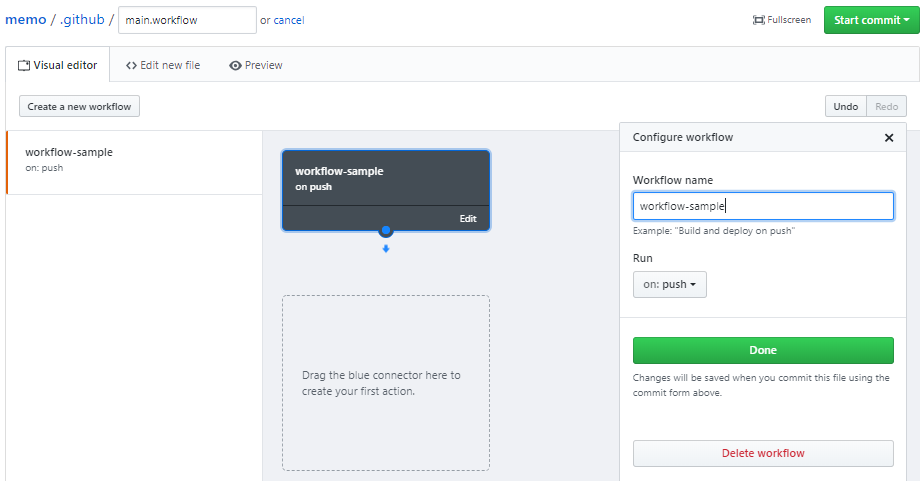Click the blue down arrow below connector

(386, 248)
